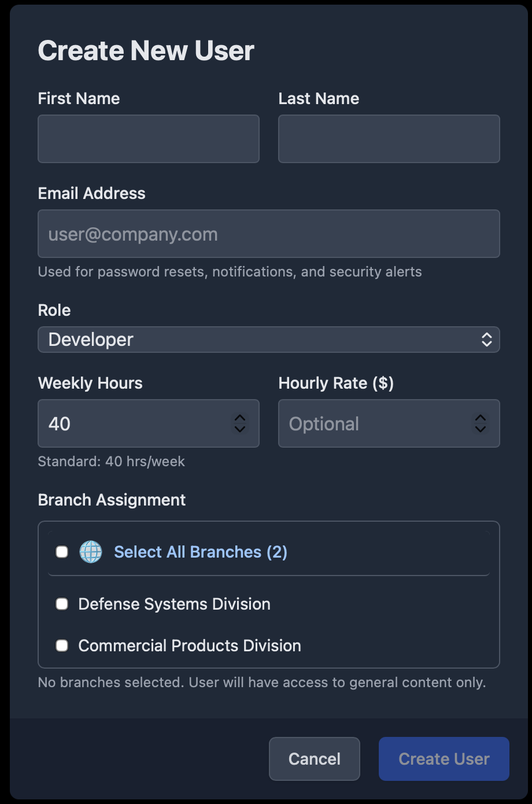Image resolution: width=532 pixels, height=804 pixels.
Task: Click the Hourly Rate Optional field
Action: (373, 423)
